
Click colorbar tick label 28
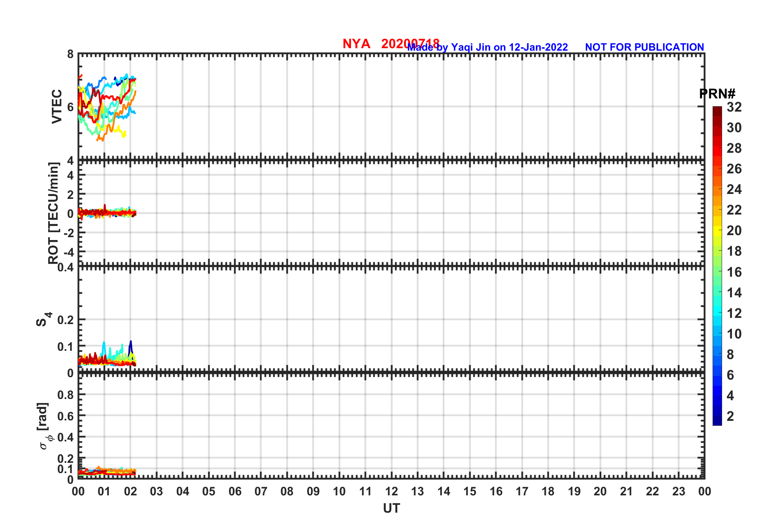click(x=734, y=148)
